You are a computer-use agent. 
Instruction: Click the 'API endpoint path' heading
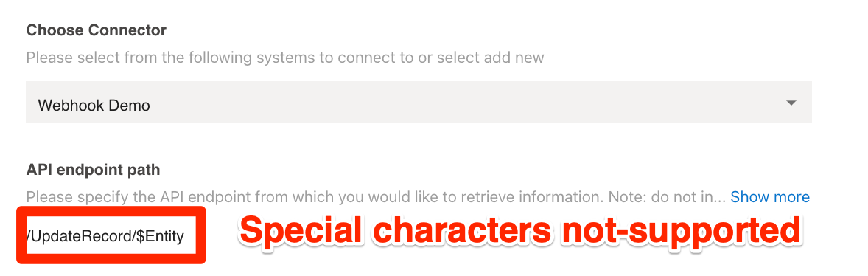coord(93,170)
